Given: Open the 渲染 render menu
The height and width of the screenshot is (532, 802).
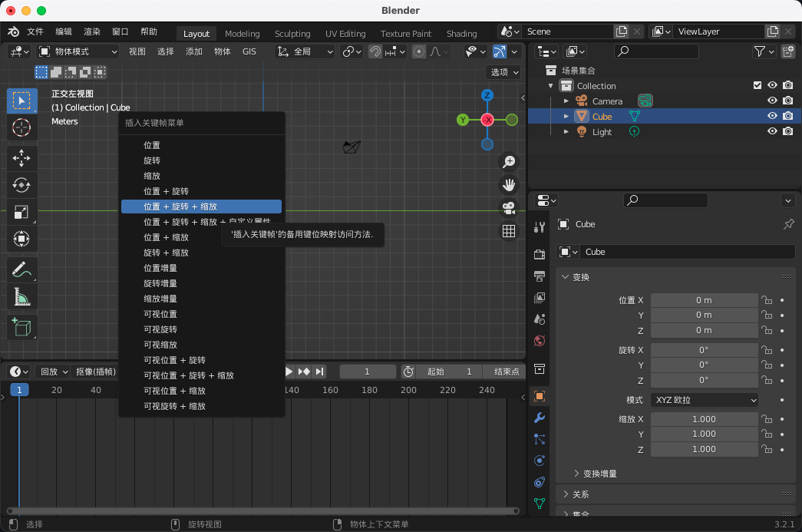Looking at the screenshot, I should [92, 31].
